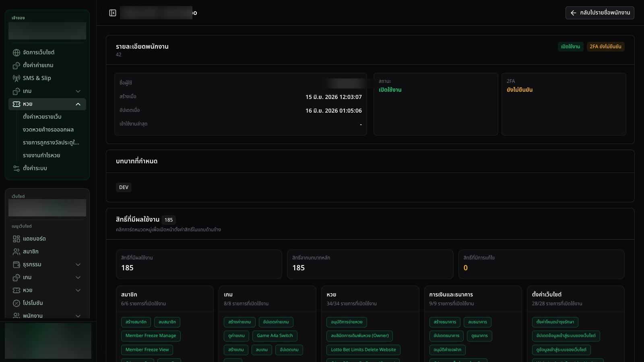Click the ลบสมาชิก permission chip
This screenshot has height=362, width=644.
click(167, 322)
